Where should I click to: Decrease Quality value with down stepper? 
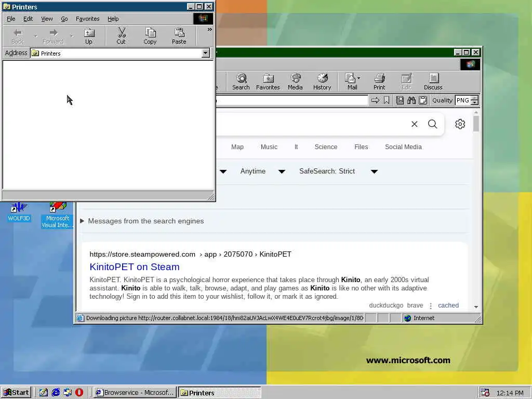tap(475, 102)
